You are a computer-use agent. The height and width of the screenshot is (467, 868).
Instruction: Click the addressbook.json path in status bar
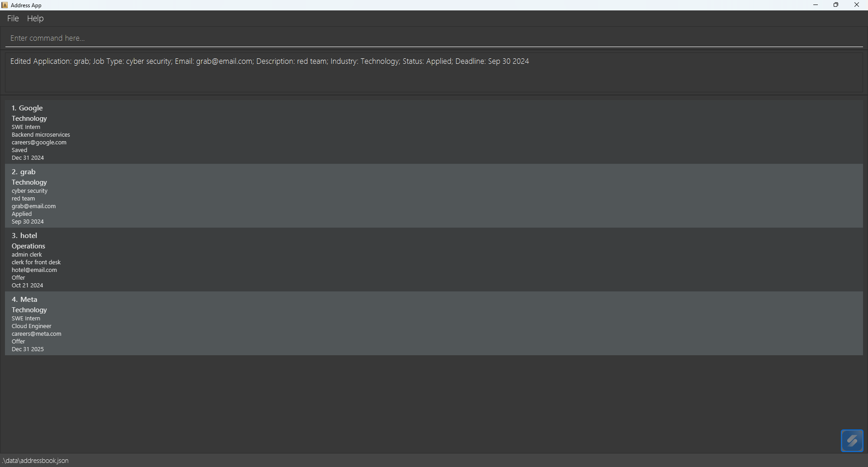(x=36, y=461)
